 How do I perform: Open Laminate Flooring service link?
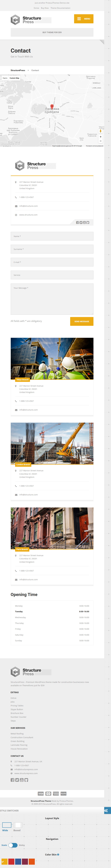click(19, 745)
